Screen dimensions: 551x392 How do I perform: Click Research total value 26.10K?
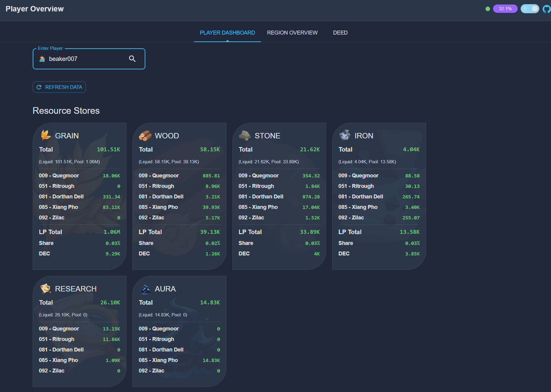click(110, 303)
